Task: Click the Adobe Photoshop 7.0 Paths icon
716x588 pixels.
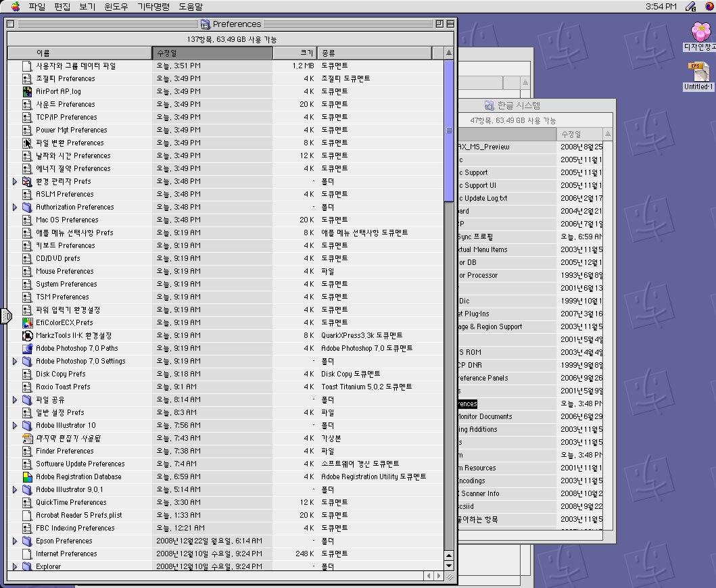Action: pos(27,348)
